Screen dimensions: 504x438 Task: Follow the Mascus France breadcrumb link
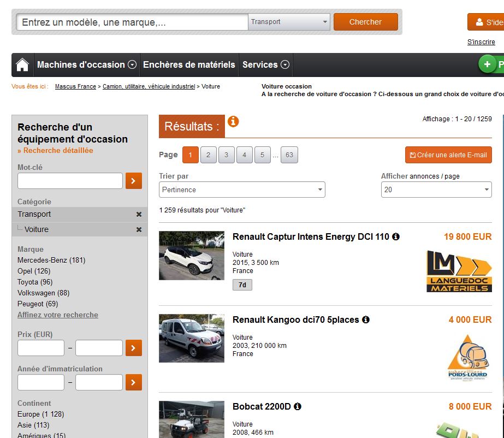tap(75, 86)
